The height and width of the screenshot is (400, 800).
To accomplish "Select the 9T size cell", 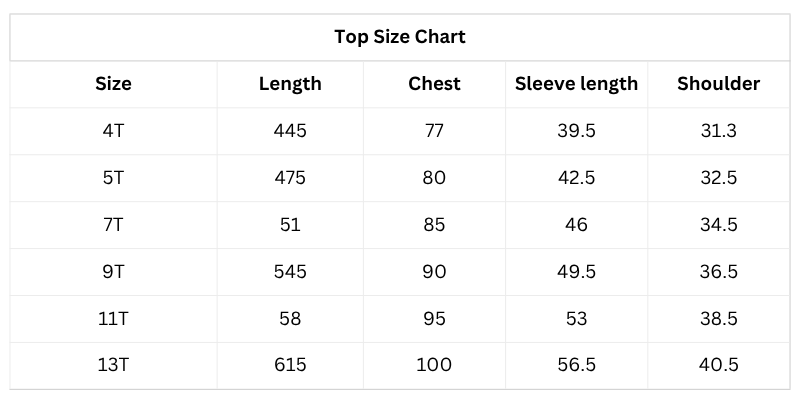I will pos(113,272).
